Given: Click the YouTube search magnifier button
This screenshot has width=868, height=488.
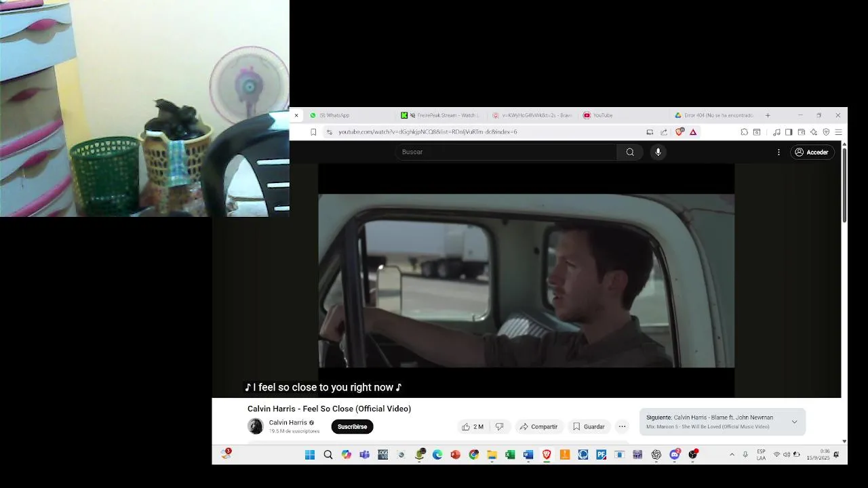Looking at the screenshot, I should (x=630, y=152).
